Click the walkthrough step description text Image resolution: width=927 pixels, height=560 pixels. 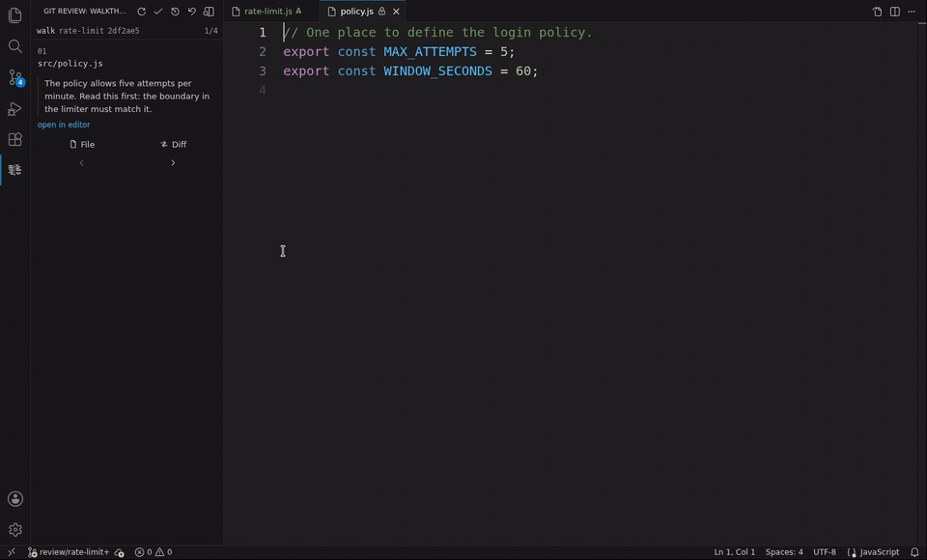(127, 96)
